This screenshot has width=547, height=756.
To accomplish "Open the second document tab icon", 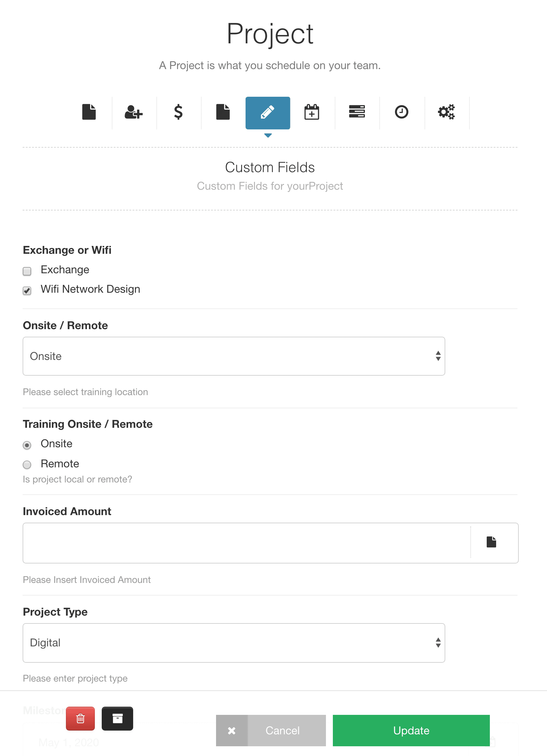I will click(x=223, y=112).
